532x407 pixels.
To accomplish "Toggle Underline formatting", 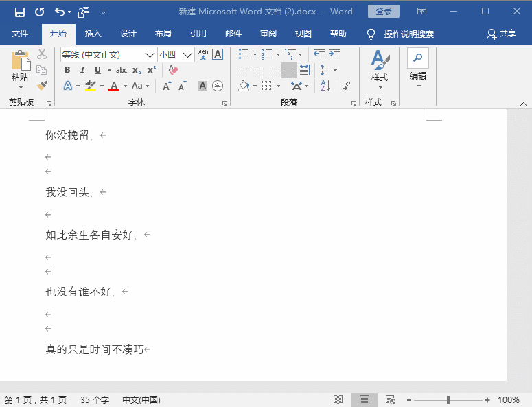I will (x=97, y=70).
